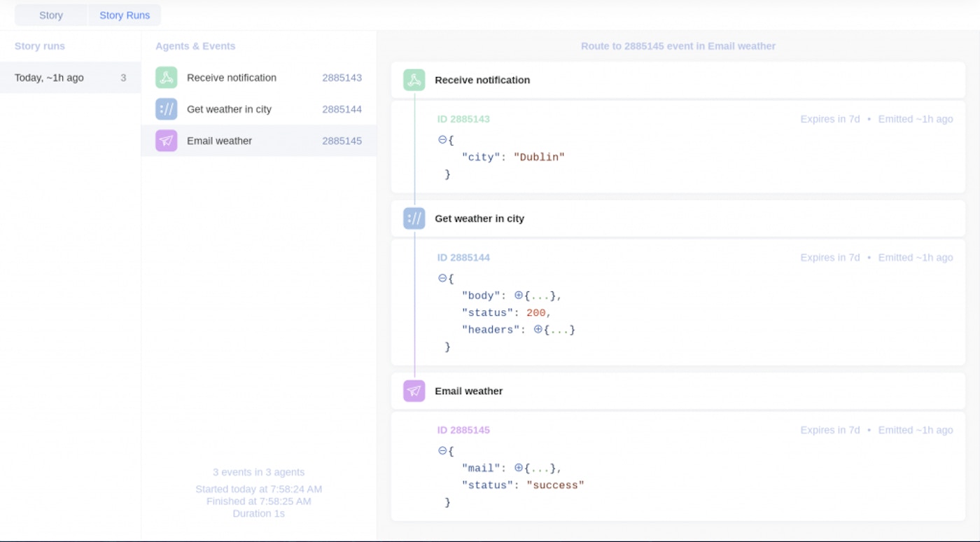Open "Route to 2885145 event in Email weather" link

678,46
